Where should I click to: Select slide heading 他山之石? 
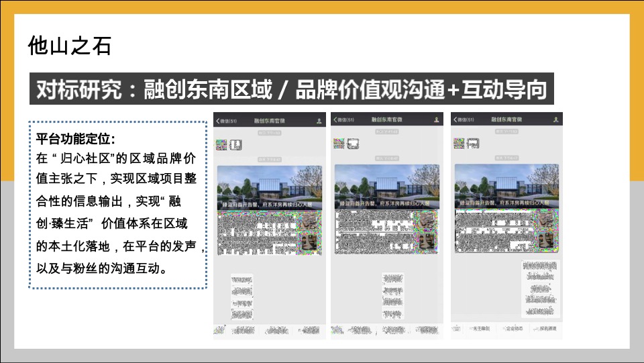[x=69, y=46]
